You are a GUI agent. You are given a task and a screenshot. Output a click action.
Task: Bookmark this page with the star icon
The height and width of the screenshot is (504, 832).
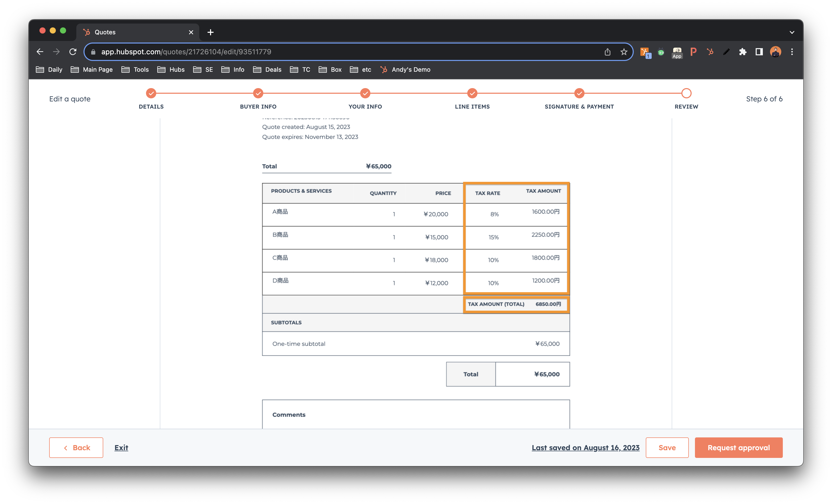coord(624,52)
